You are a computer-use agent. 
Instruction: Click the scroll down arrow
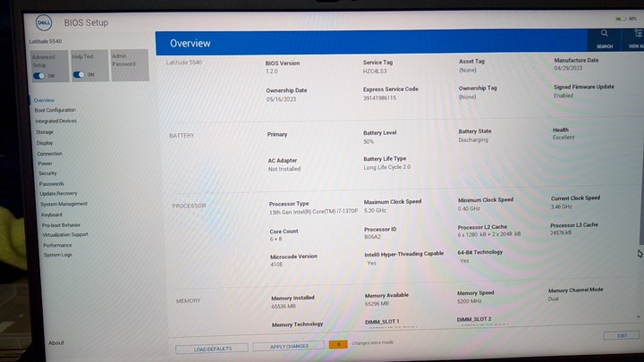point(639,316)
